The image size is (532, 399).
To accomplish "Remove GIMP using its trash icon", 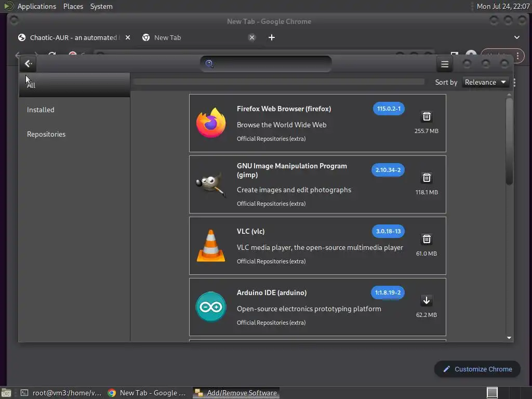I will point(427,178).
